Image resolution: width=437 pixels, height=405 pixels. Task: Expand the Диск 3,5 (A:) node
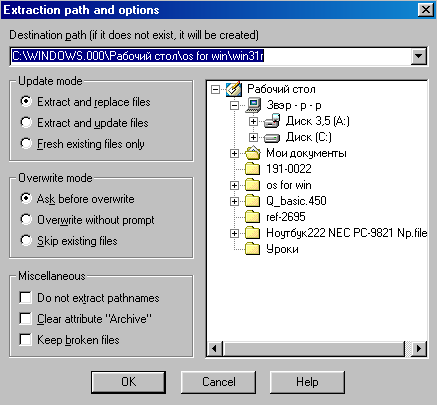point(253,121)
